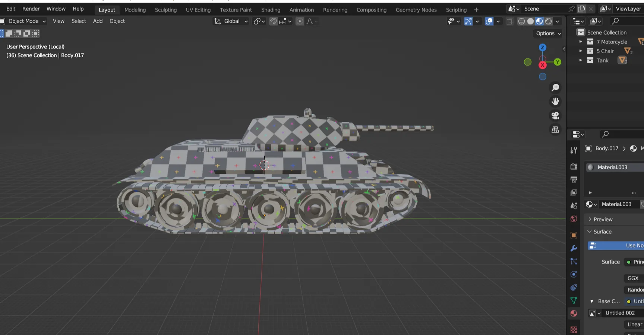Select rendered viewport shading sphere
Viewport: 644px width, 335px height.
click(548, 21)
